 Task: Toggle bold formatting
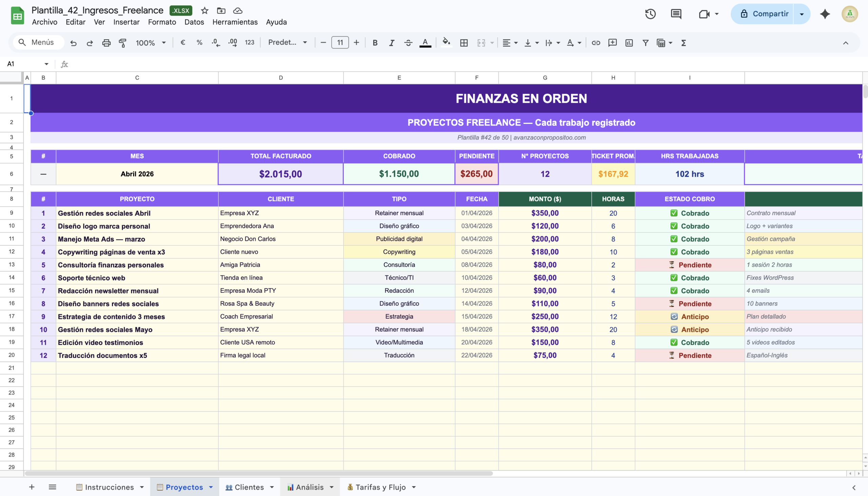pos(375,43)
